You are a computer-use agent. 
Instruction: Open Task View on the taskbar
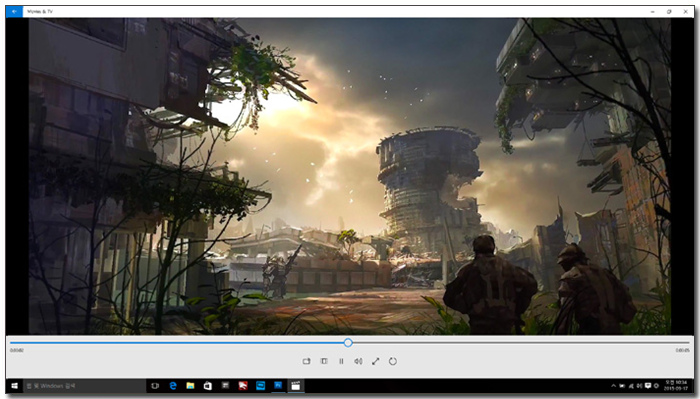coord(155,386)
